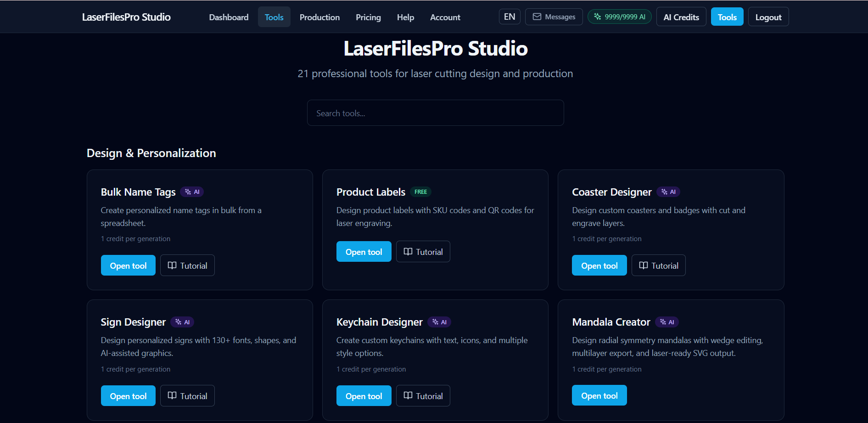868x423 pixels.
Task: Click the AI Credits button
Action: (x=681, y=17)
